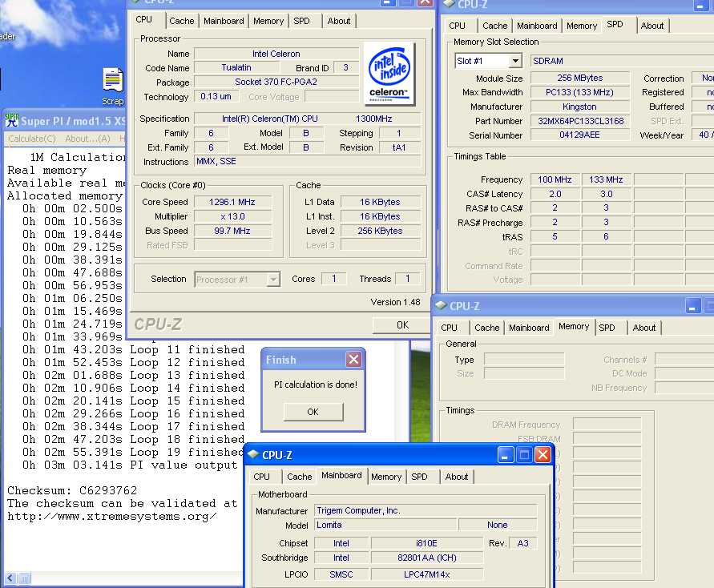This screenshot has width=714, height=588.
Task: Open About tab in CPU-Z CPU window
Action: (339, 21)
